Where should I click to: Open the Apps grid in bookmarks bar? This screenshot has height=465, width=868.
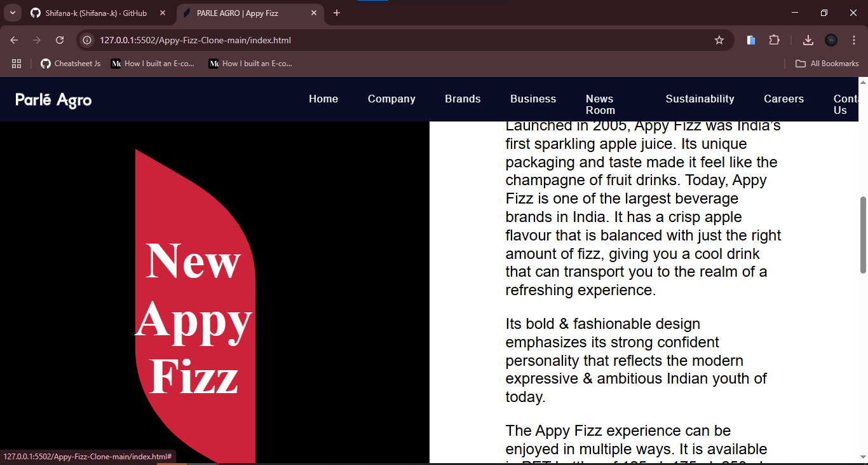tap(17, 64)
